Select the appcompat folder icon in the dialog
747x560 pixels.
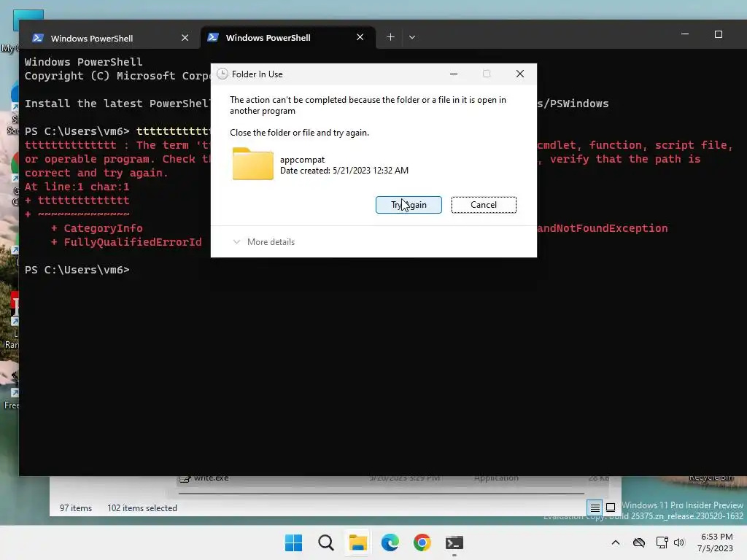(x=253, y=164)
